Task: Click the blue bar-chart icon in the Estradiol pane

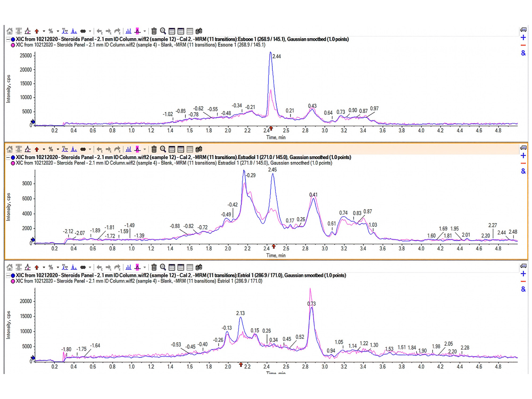Action: 128,149
